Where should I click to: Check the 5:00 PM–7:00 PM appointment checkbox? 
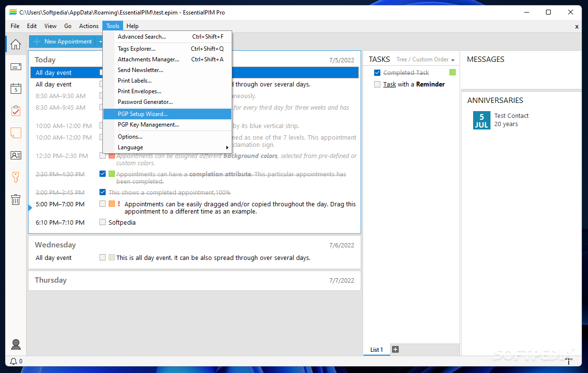coord(102,204)
